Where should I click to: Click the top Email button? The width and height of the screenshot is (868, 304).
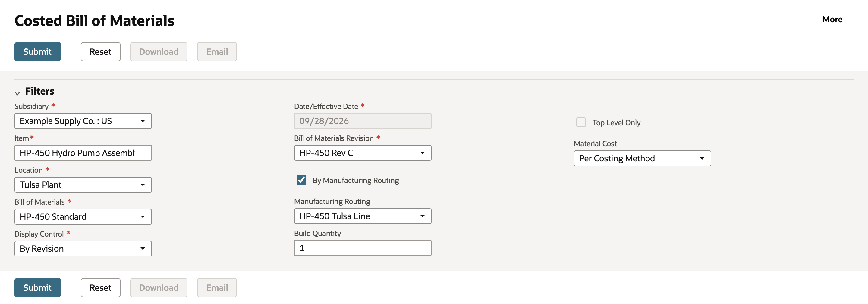coord(217,51)
